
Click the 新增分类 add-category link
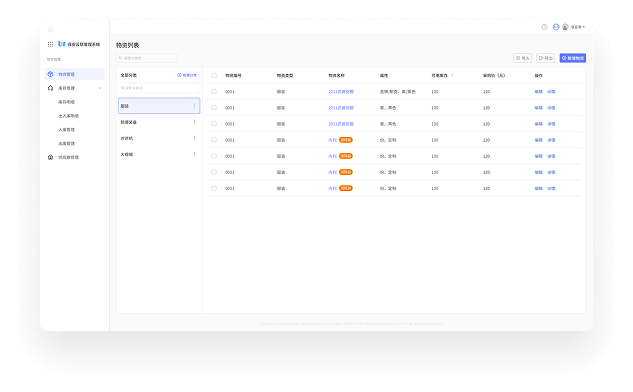point(187,75)
